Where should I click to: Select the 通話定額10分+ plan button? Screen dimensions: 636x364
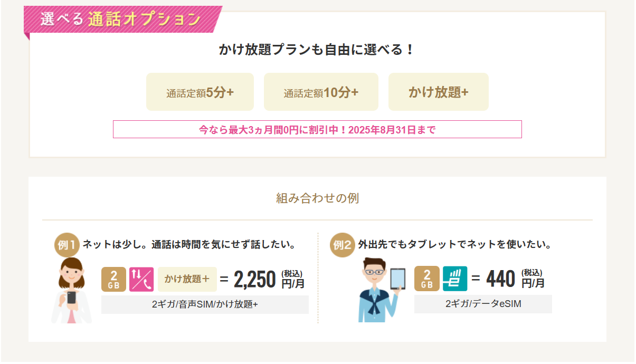point(321,92)
